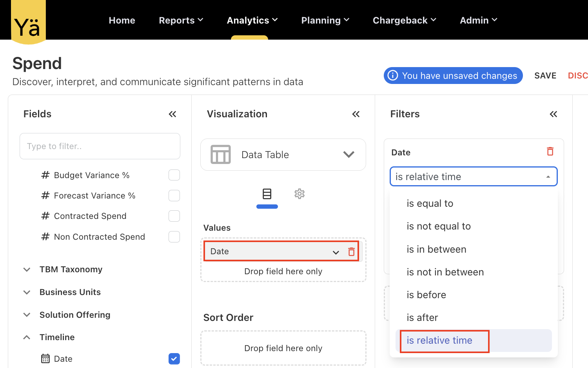Collapse the Timeline group
Viewport: 588px width, 368px height.
pyautogui.click(x=27, y=337)
